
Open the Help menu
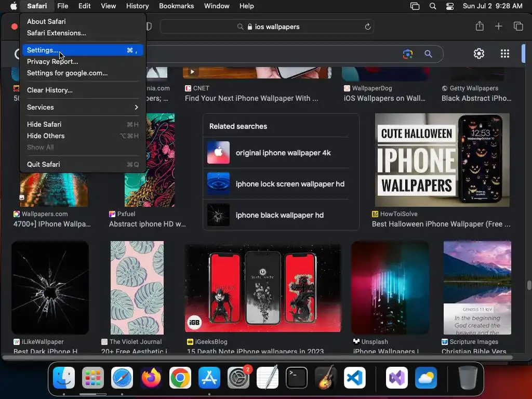point(246,6)
